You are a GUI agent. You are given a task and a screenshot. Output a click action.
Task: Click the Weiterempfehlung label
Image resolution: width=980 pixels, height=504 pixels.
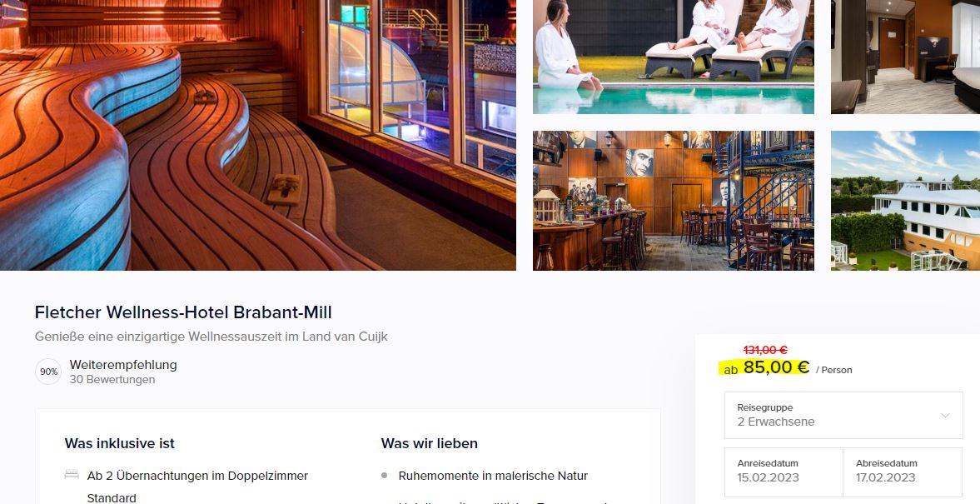[123, 365]
